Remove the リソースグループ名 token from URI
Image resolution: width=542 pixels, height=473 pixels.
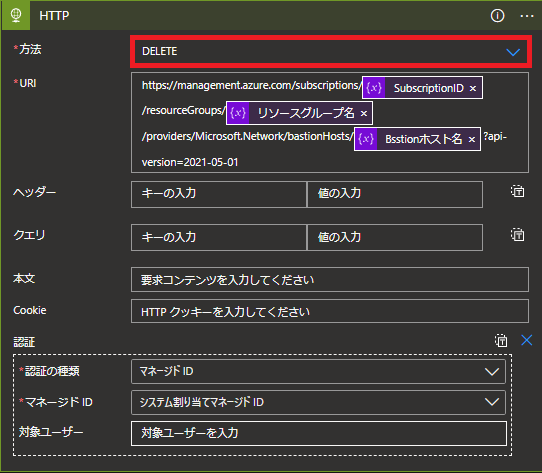[363, 113]
